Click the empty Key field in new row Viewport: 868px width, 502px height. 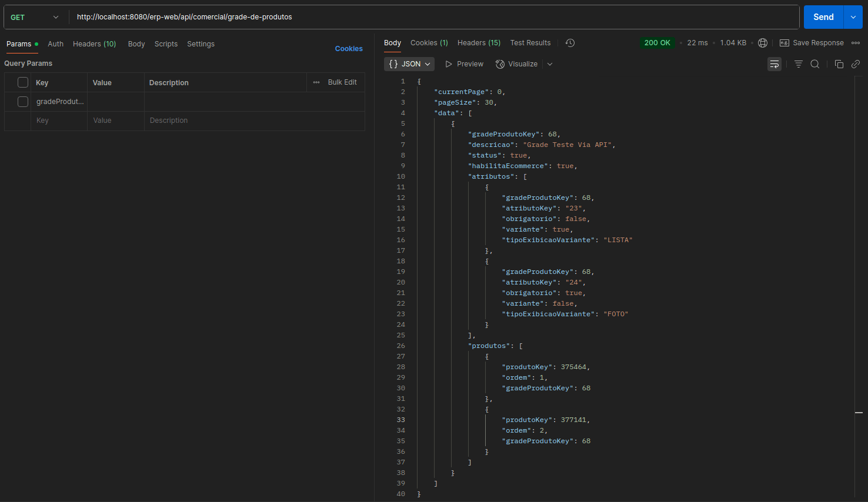(59, 121)
